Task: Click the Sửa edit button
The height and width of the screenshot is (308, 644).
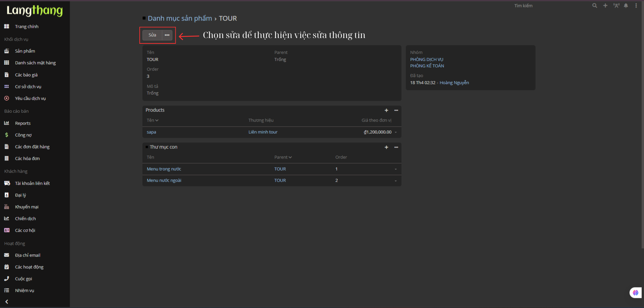Action: click(x=152, y=35)
